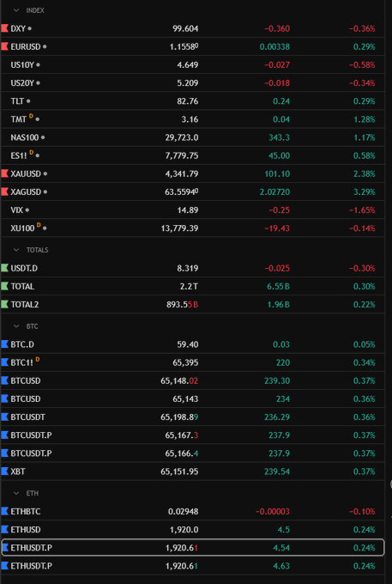Click ETHBTC change -0.00003
392x584 pixels.
[x=273, y=512]
